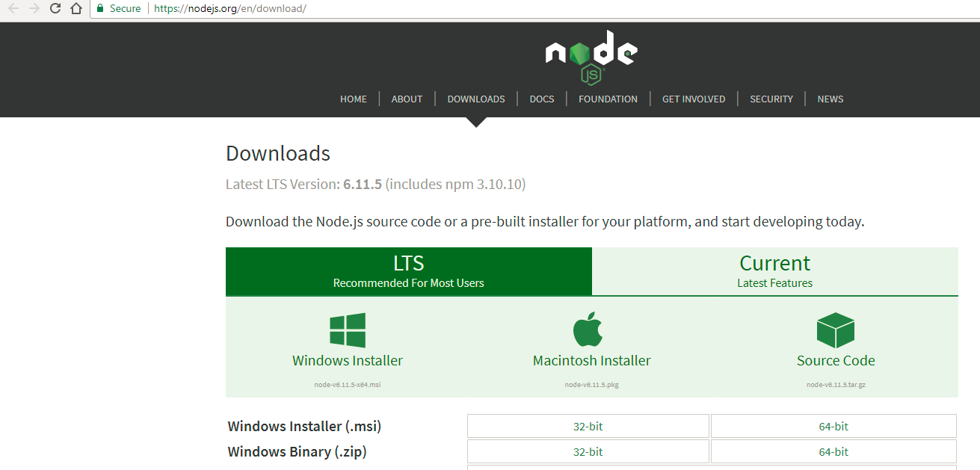Click the node-v6.11.5.tar.gz filename
This screenshot has height=470, width=980.
[836, 385]
